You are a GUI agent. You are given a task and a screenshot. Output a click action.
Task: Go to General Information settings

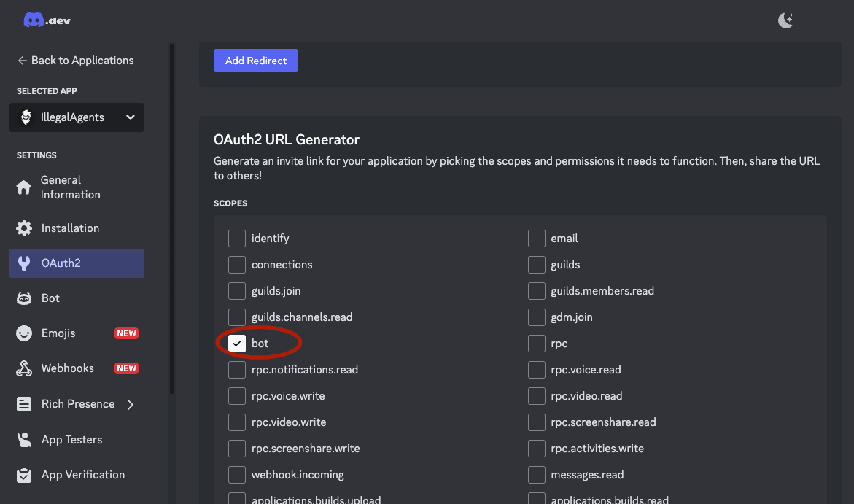pyautogui.click(x=77, y=187)
